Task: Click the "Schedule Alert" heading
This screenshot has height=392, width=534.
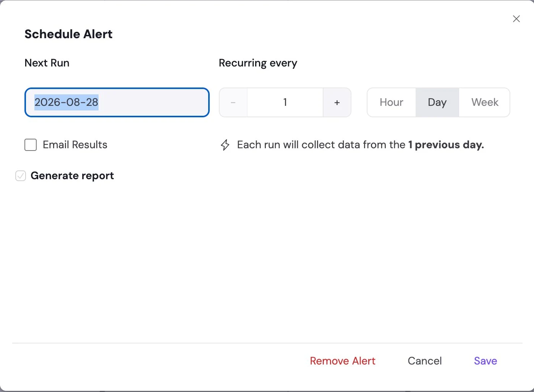Action: tap(68, 34)
